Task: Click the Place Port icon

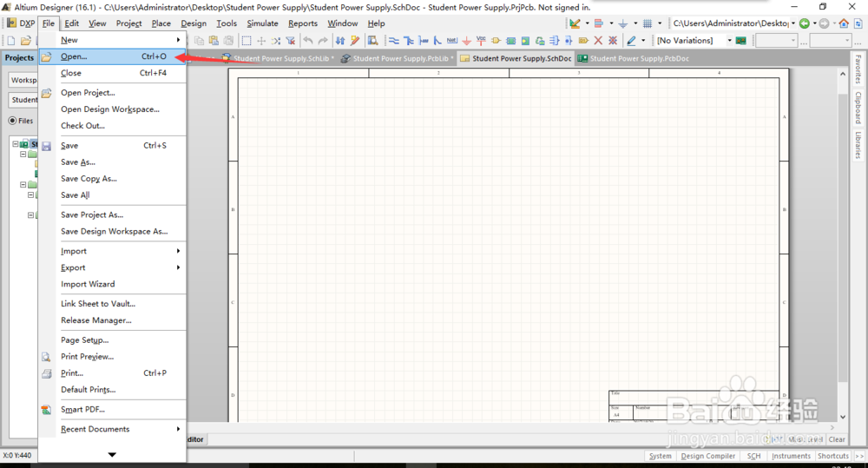Action: click(583, 41)
